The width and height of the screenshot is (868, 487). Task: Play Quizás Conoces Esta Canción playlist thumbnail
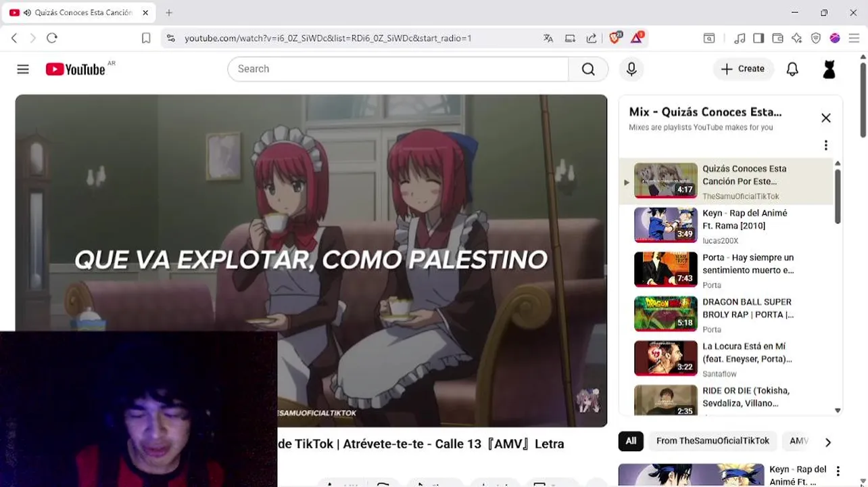(665, 180)
